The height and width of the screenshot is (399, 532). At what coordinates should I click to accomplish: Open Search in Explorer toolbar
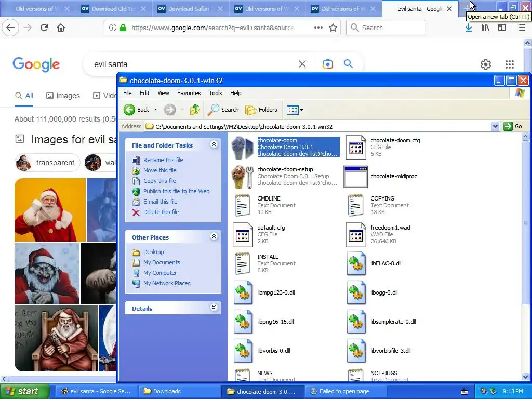point(223,110)
